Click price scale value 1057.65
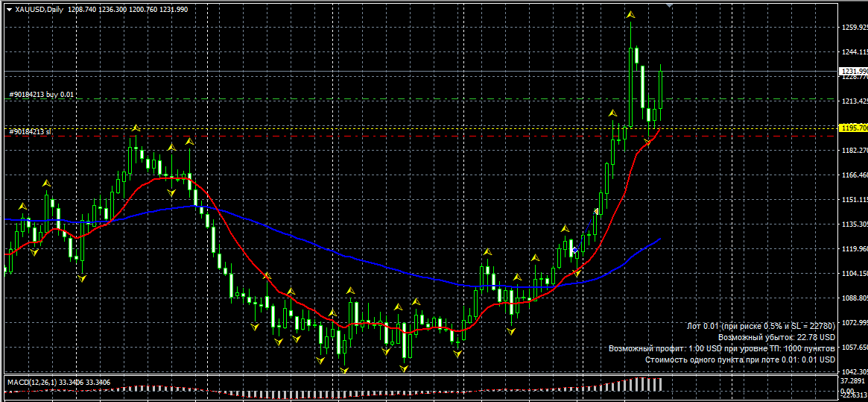 point(854,348)
